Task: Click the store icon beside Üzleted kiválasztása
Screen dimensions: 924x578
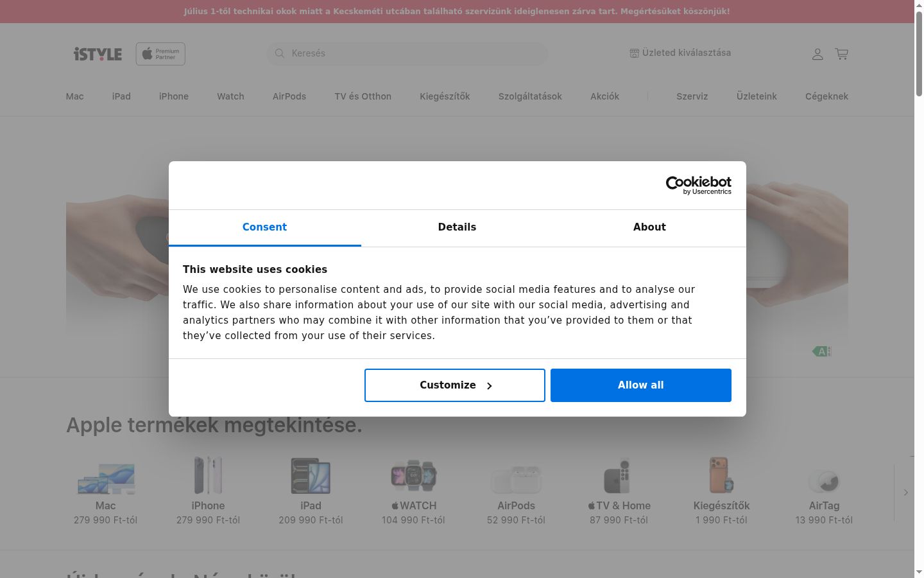Action: (x=634, y=53)
